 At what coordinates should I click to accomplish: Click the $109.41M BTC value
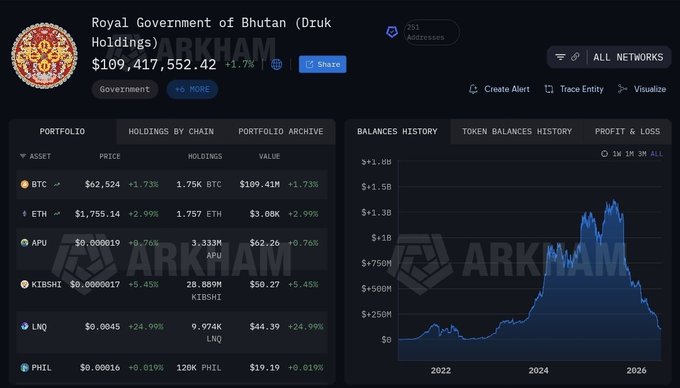(259, 184)
